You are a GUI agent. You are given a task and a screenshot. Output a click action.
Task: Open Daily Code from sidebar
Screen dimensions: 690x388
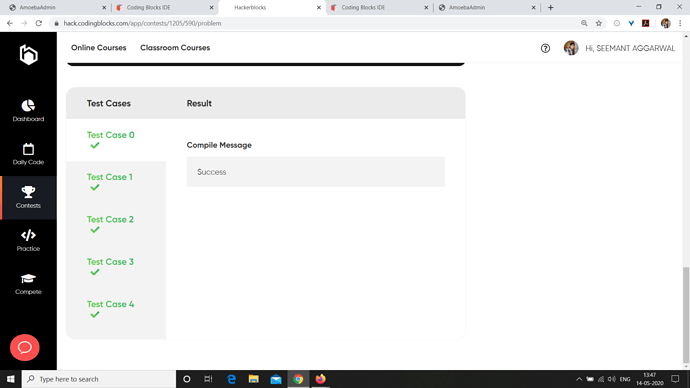[28, 154]
